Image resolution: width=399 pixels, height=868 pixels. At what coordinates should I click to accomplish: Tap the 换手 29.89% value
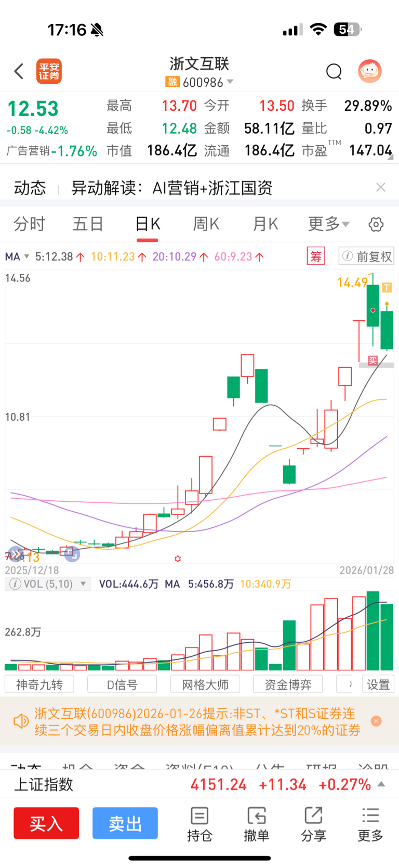tap(368, 106)
